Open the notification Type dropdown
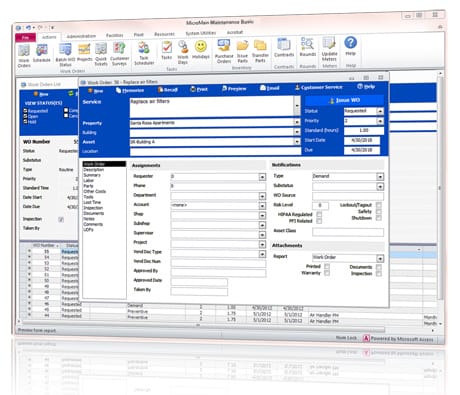460x395 pixels. tap(380, 177)
